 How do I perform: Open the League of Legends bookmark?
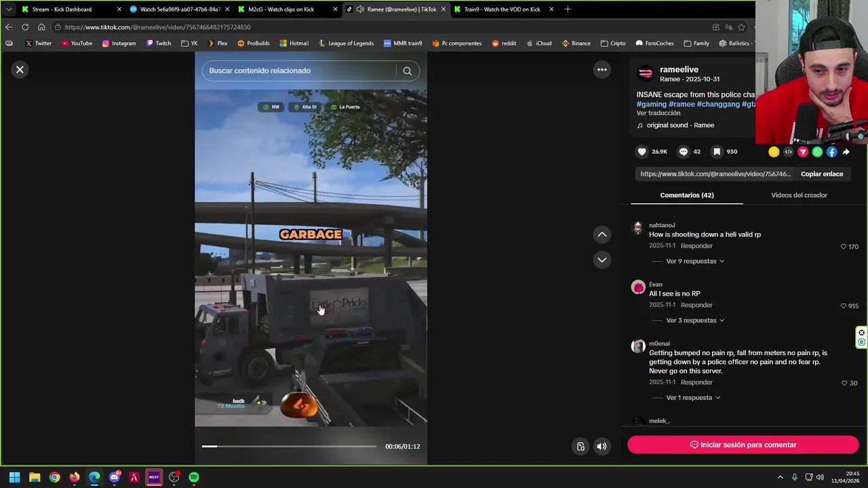(x=346, y=43)
